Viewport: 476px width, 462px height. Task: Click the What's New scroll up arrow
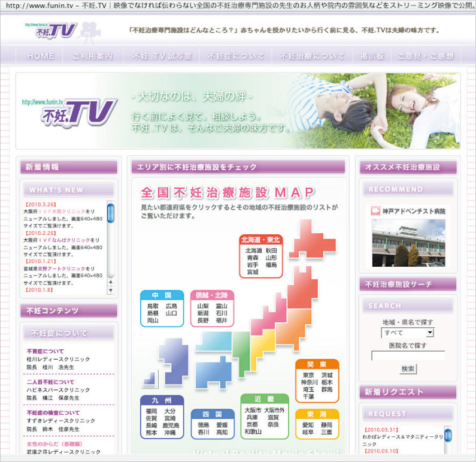point(111,282)
